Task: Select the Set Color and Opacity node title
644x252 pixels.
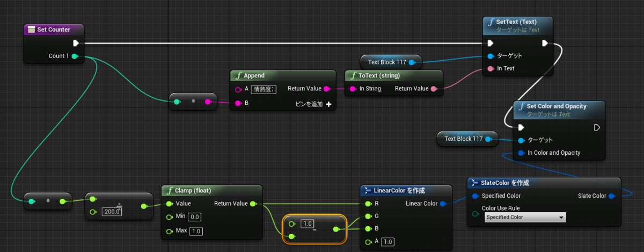Action: [557, 106]
